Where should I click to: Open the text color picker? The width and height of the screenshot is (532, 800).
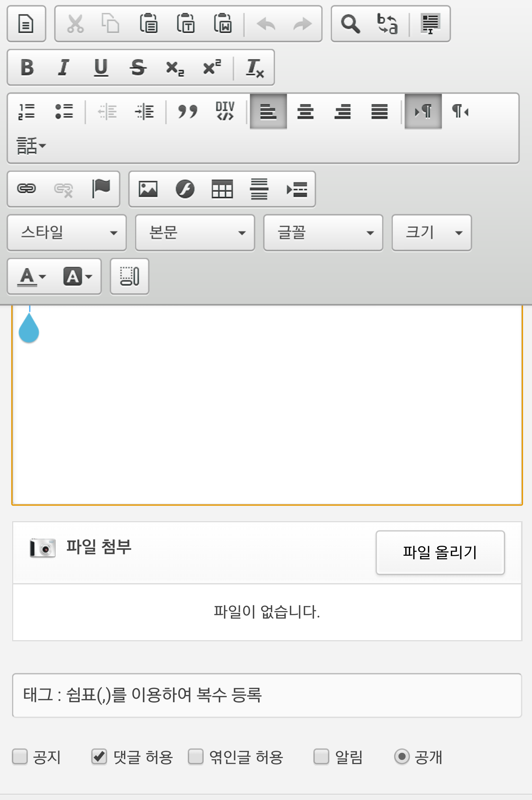(x=32, y=277)
